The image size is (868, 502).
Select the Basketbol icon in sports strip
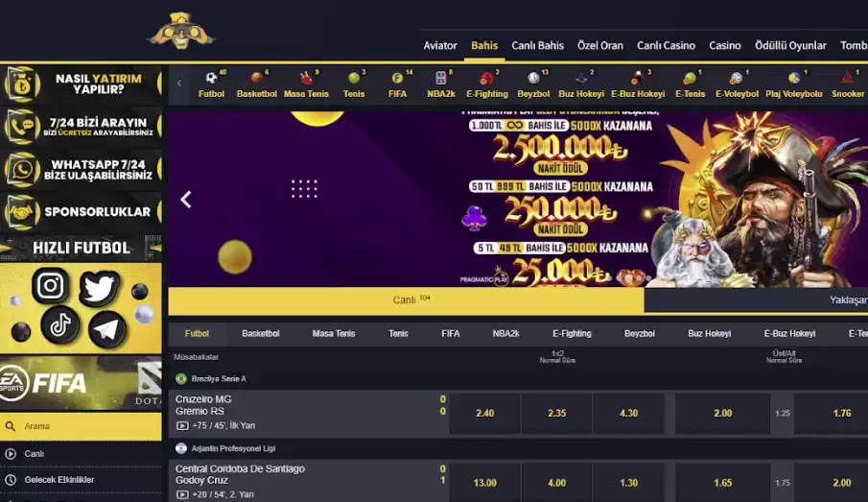pos(256,84)
